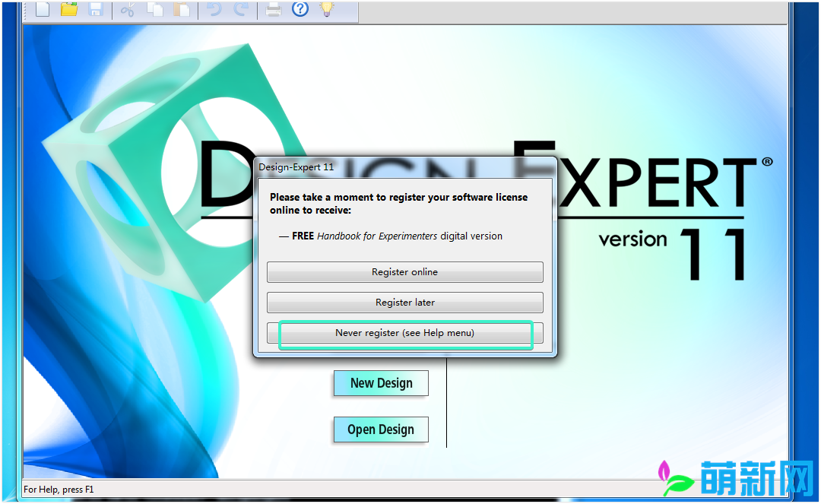
Task: Click the Redo arrow icon
Action: coord(241,10)
